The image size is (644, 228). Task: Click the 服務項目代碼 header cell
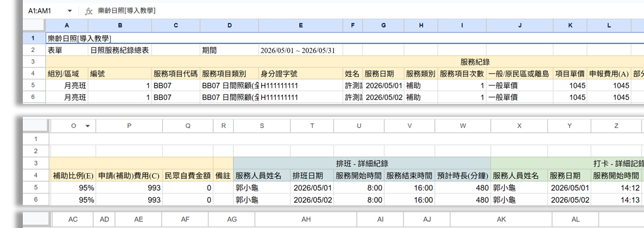pos(176,74)
